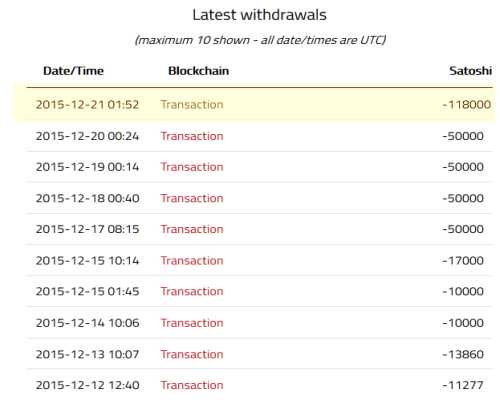Open Transaction link for 2015-12-12 12:40

[x=192, y=385]
